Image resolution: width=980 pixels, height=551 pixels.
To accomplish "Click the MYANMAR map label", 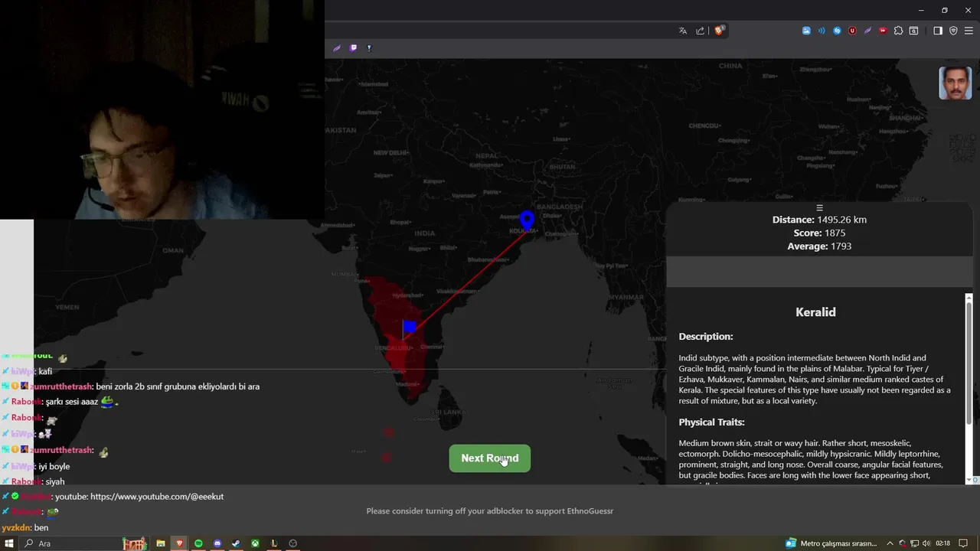I will click(627, 297).
